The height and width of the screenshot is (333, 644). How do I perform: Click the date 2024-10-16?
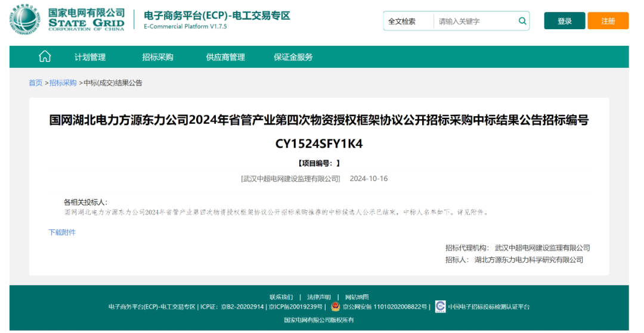point(369,179)
